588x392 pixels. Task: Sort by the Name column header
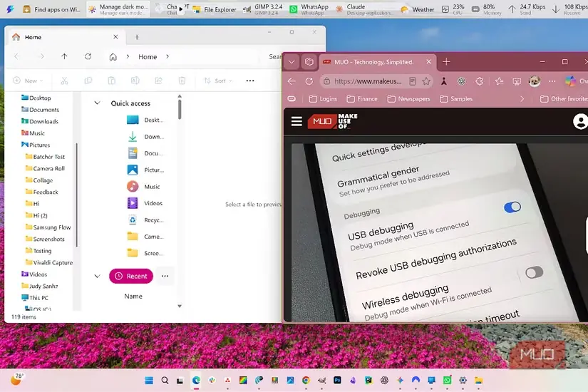point(133,296)
